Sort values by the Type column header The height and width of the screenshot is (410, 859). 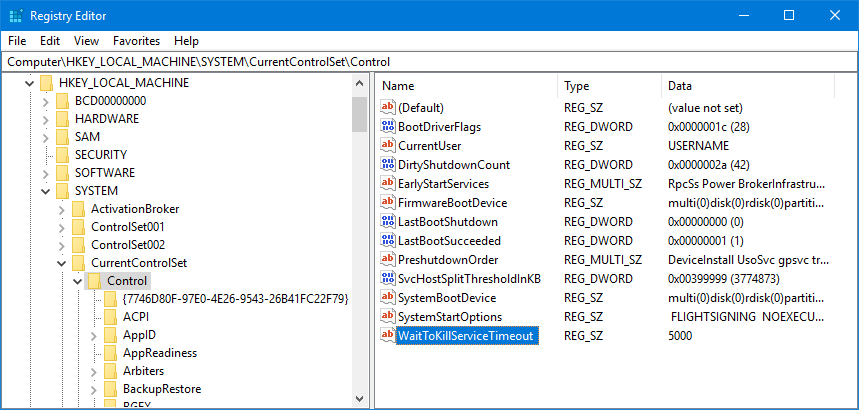click(x=610, y=86)
